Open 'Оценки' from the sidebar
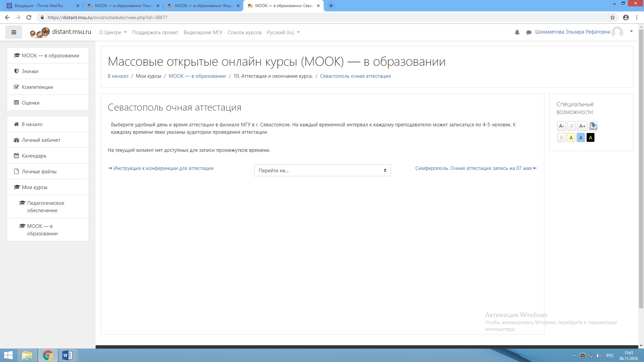 click(30, 103)
